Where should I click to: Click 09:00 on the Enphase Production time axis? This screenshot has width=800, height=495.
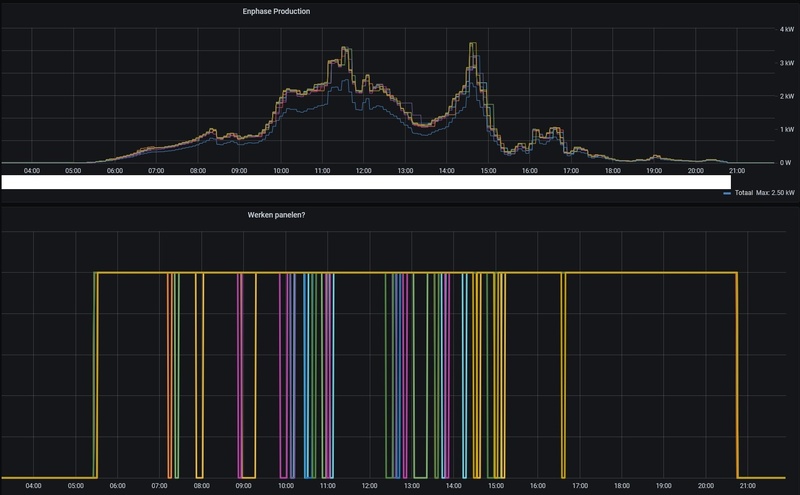[239, 171]
